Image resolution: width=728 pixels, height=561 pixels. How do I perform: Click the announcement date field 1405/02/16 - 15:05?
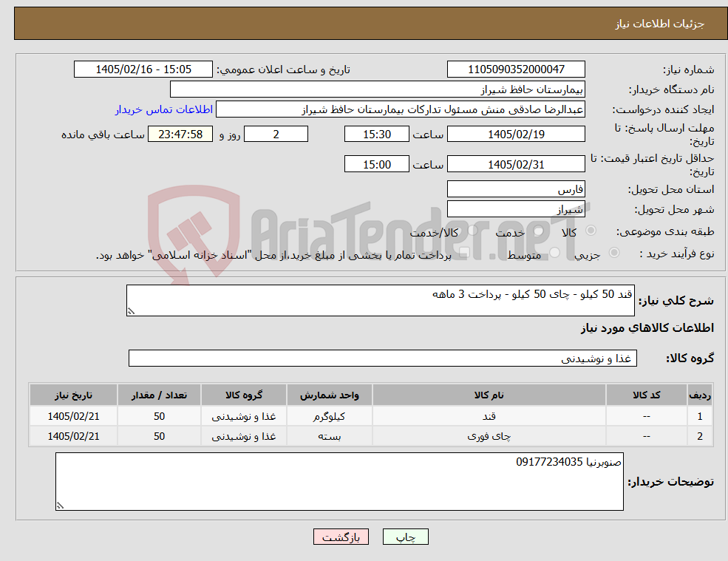click(x=143, y=69)
